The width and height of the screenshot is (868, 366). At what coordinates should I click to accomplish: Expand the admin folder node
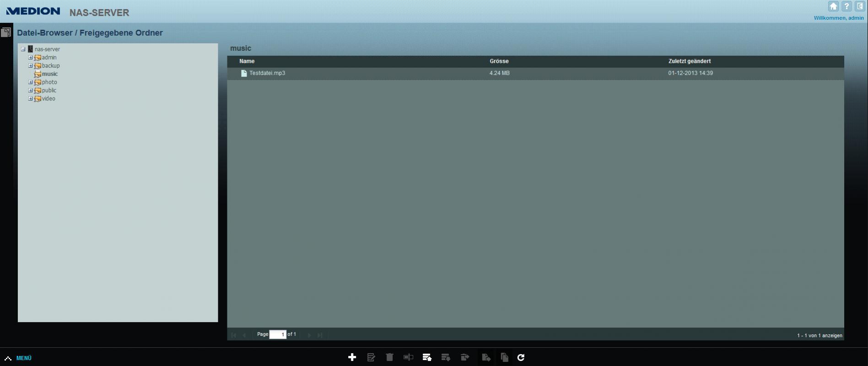[x=31, y=58]
